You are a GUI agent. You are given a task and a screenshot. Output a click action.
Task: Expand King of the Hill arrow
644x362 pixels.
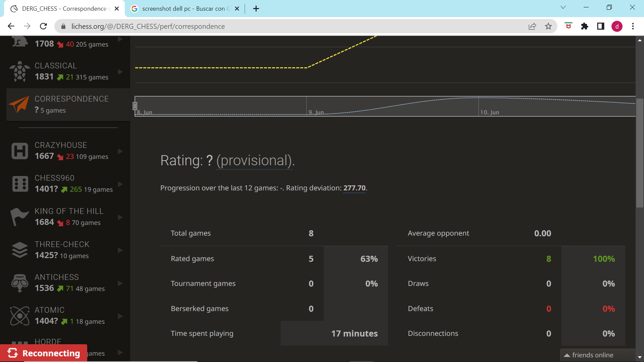(120, 217)
